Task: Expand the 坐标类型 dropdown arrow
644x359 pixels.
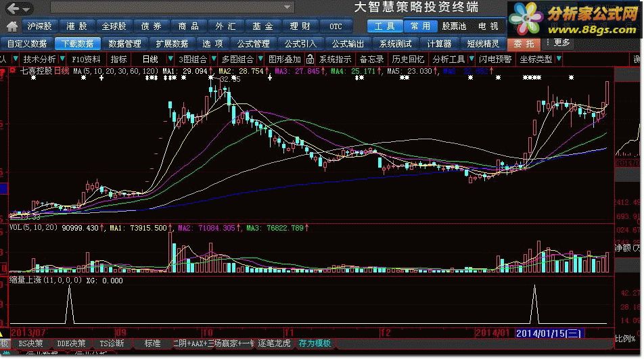Action: 559,59
